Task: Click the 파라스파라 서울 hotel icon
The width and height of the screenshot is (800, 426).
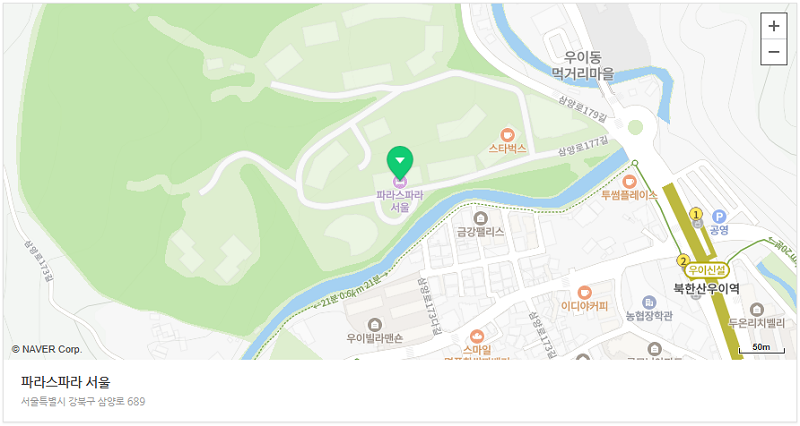Action: (x=400, y=182)
